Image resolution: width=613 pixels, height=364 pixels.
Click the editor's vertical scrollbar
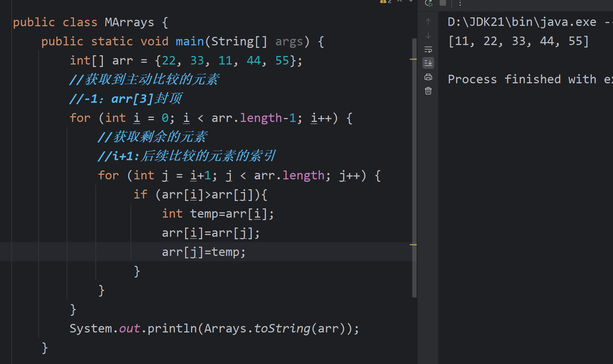click(414, 168)
